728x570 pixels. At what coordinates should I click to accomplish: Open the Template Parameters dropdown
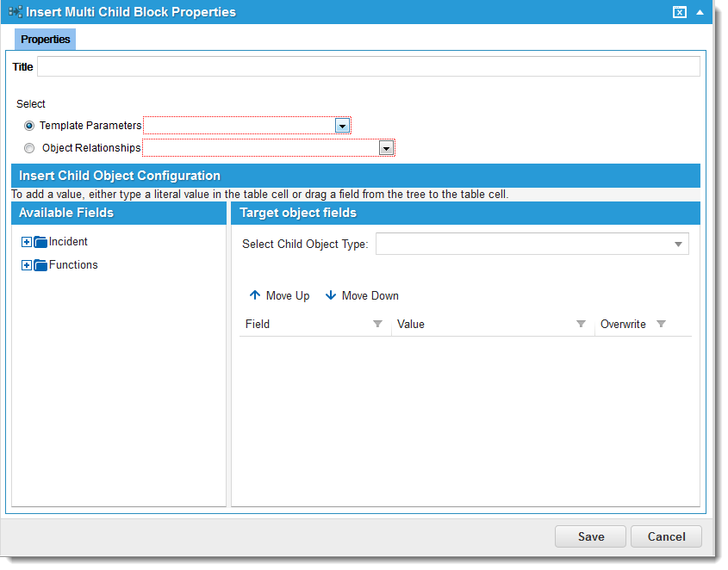click(342, 125)
